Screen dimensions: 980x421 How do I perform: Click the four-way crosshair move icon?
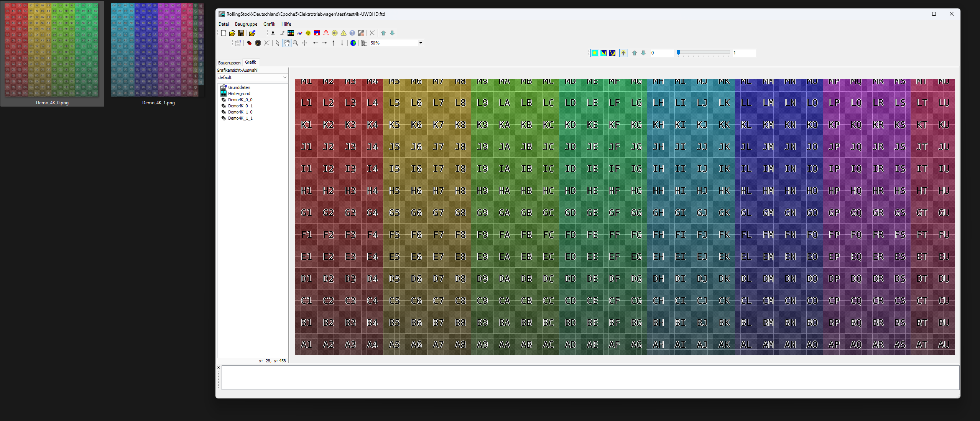pyautogui.click(x=304, y=43)
